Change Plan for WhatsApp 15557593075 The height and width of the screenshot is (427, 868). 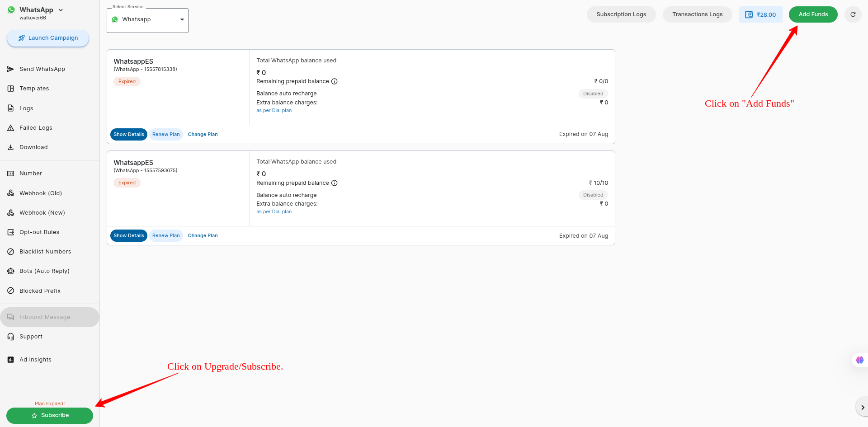click(203, 236)
